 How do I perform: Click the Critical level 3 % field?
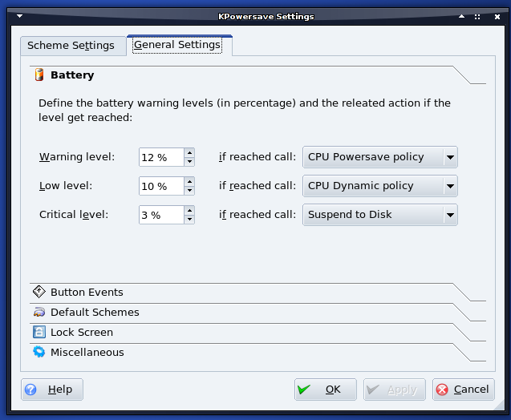[162, 215]
